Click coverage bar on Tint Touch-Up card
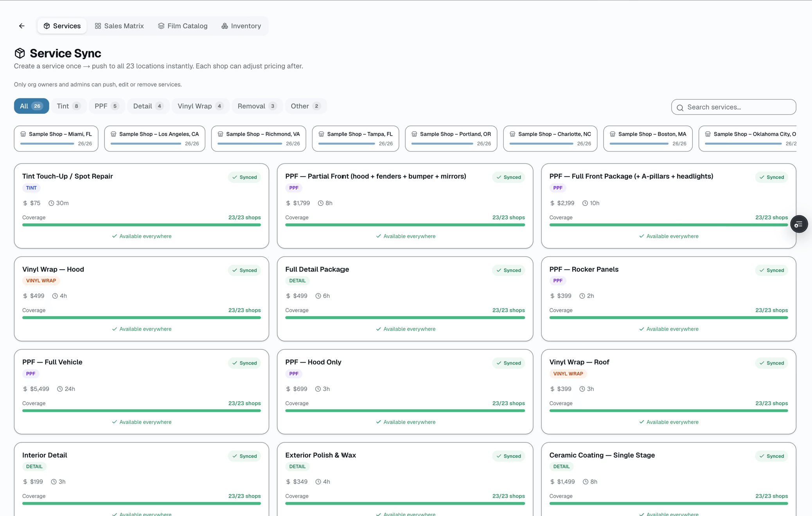The image size is (812, 516). click(x=142, y=225)
